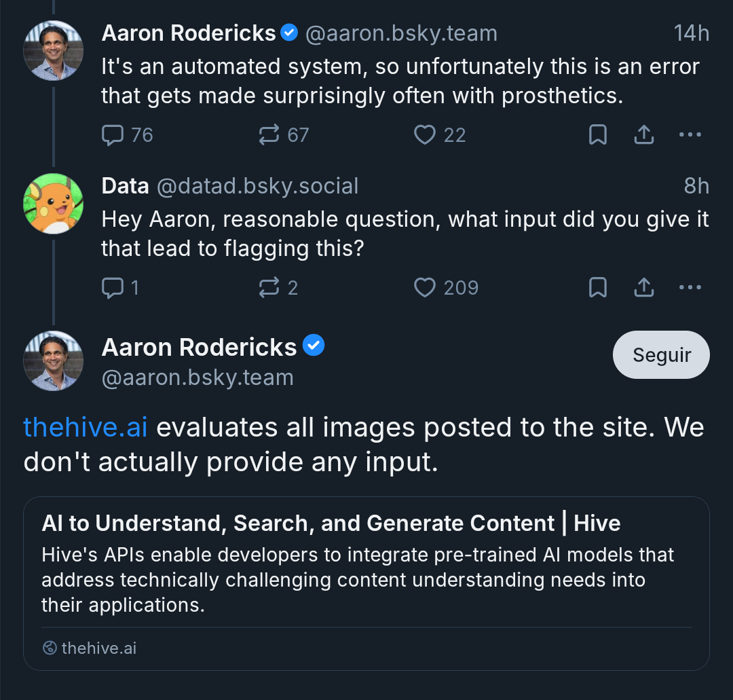
Task: Click the globe icon beside thehive.ai domain
Action: [x=49, y=648]
